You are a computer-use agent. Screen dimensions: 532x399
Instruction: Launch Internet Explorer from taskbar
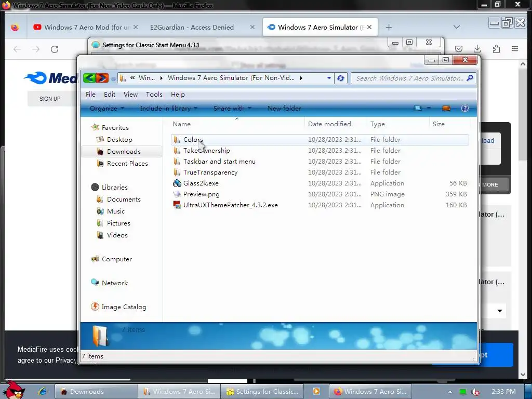click(x=42, y=391)
